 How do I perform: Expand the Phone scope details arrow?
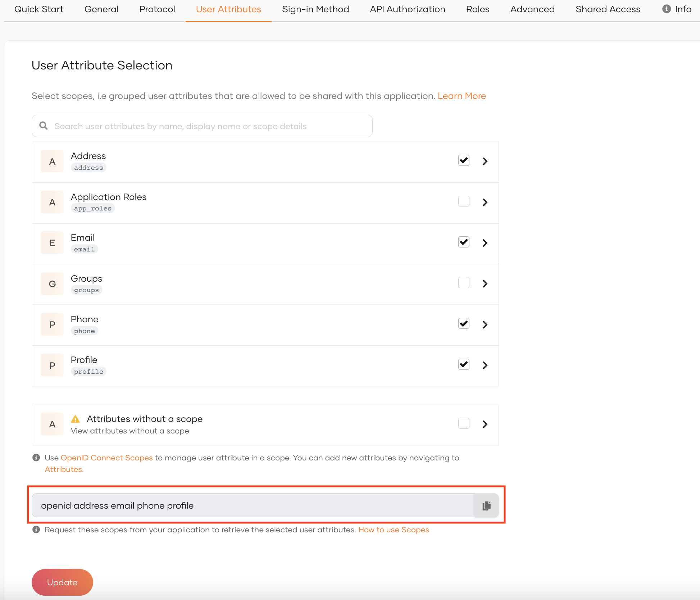tap(485, 324)
